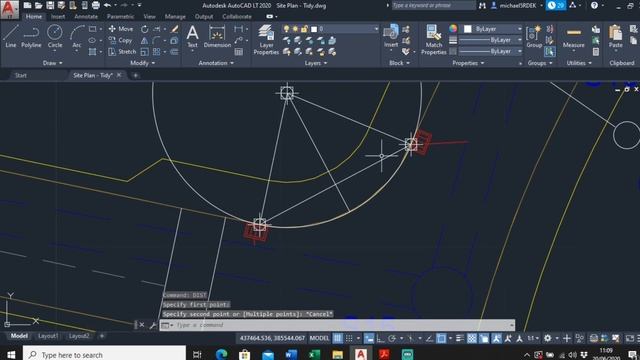
Task: Click the Rotate tool icon
Action: pos(144,29)
